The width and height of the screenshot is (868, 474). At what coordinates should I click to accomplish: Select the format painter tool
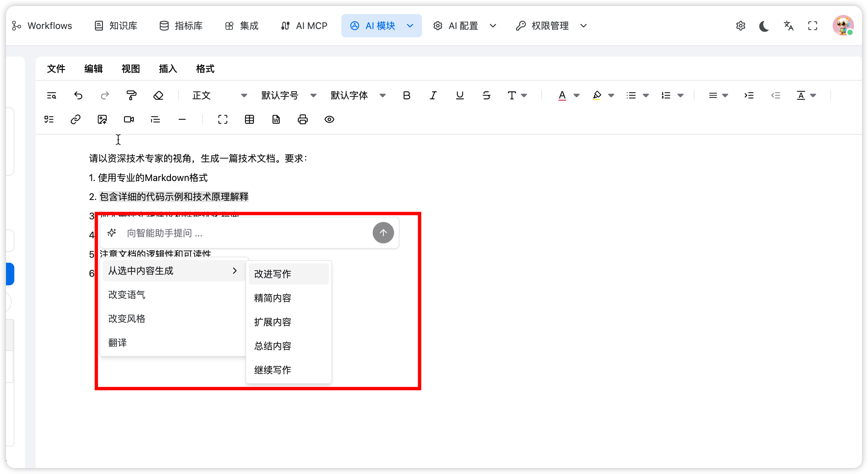[x=131, y=95]
